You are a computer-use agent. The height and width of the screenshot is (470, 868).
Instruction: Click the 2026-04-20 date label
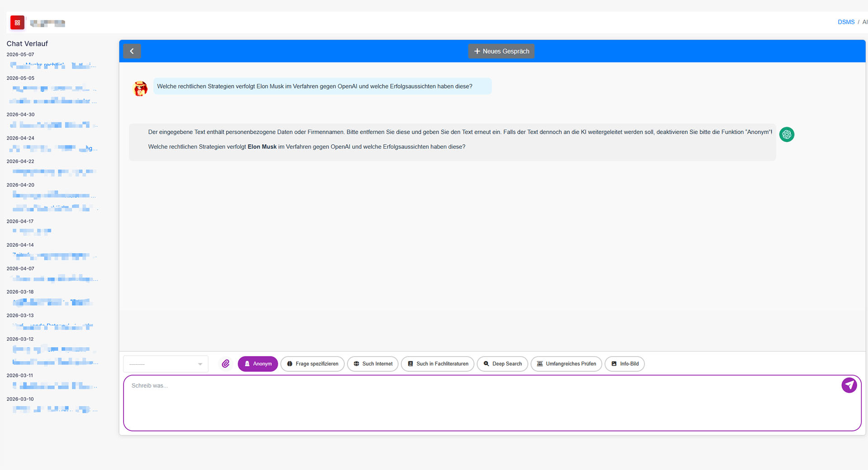coord(20,185)
